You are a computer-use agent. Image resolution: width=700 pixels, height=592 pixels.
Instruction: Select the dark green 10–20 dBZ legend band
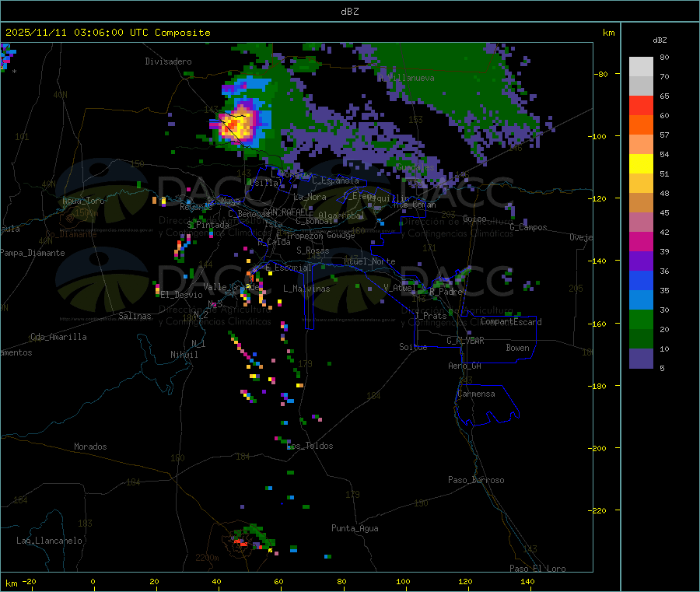pyautogui.click(x=641, y=339)
